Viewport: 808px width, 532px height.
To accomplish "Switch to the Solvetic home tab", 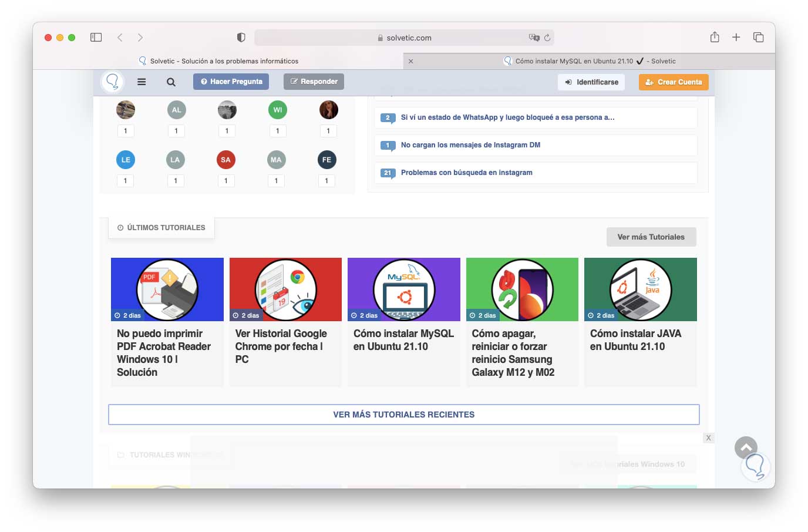I will click(218, 61).
